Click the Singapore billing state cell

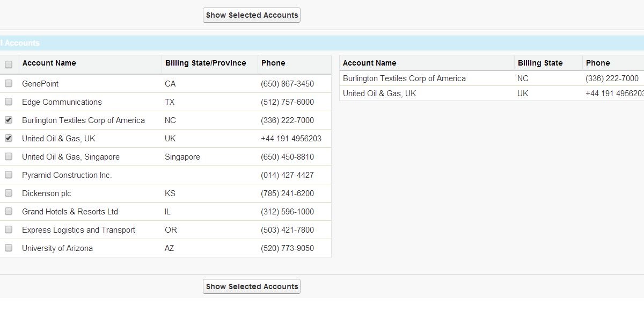pos(182,157)
